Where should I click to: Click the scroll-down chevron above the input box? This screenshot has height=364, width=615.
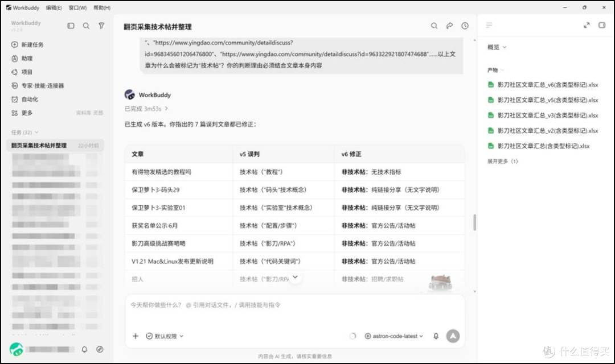(x=296, y=277)
